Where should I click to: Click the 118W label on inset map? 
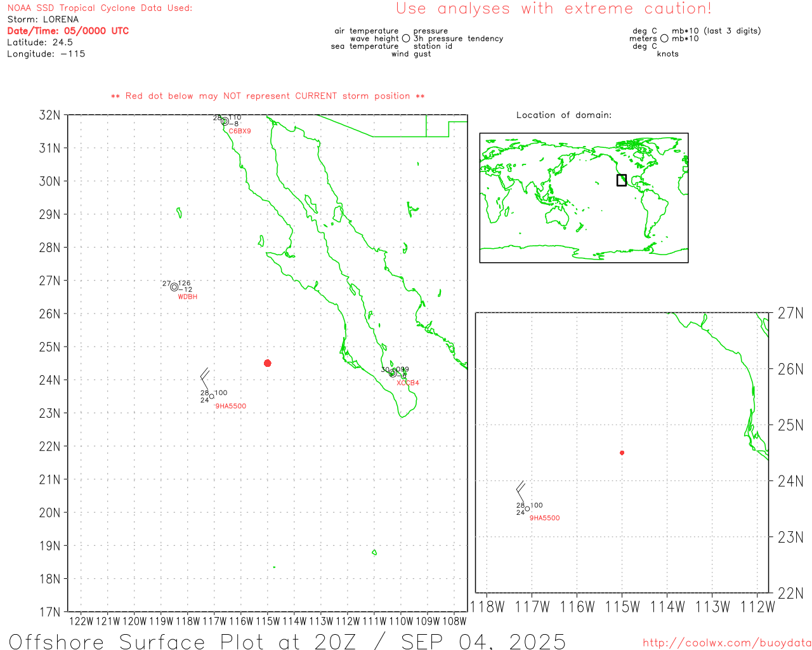point(487,607)
